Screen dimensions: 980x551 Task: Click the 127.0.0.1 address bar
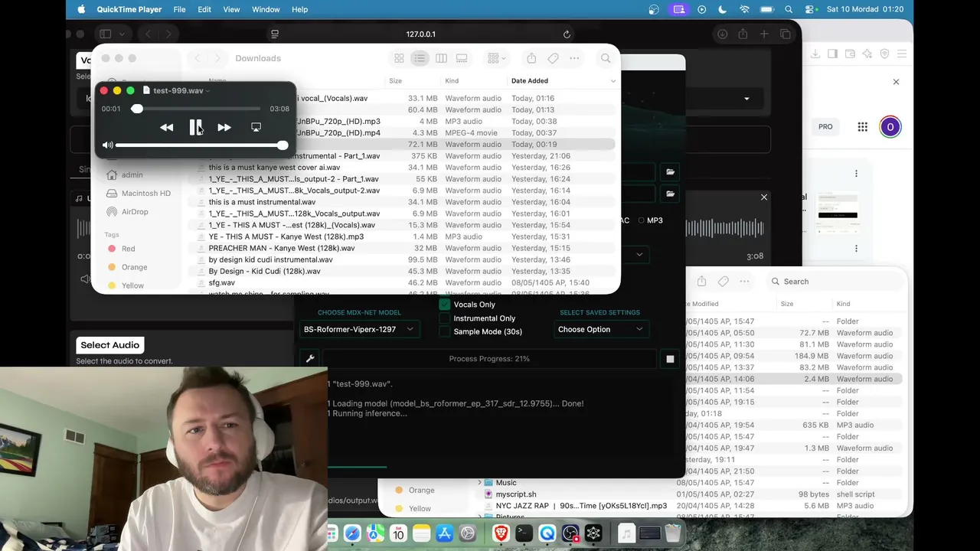tap(420, 34)
